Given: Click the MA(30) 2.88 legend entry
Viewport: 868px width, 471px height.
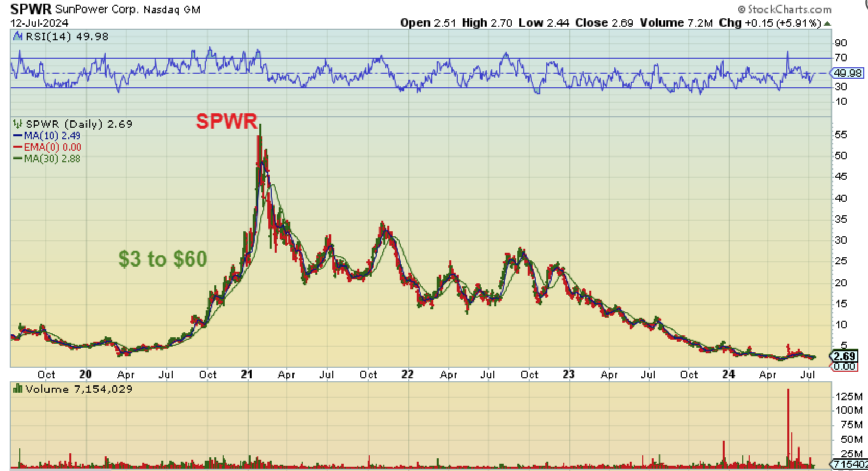Looking at the screenshot, I should (x=46, y=159).
